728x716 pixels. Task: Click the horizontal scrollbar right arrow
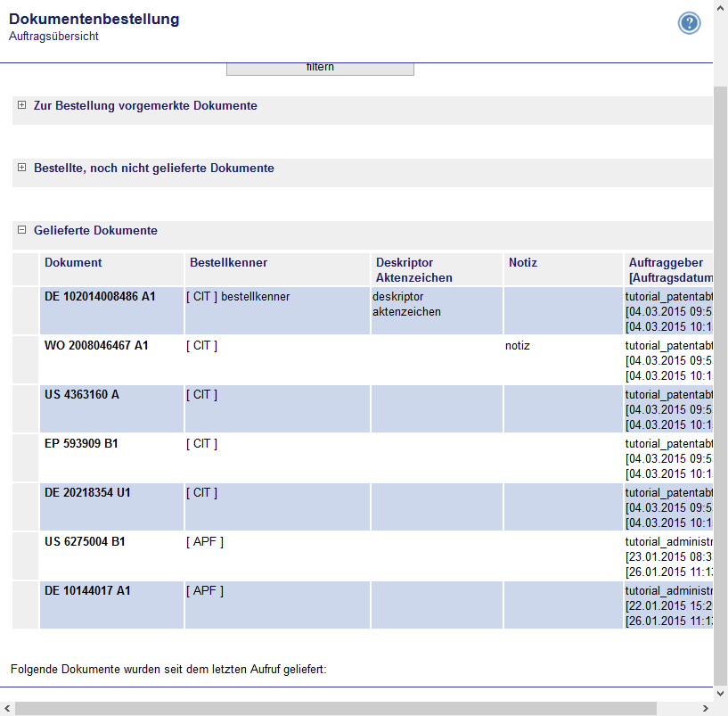[705, 708]
